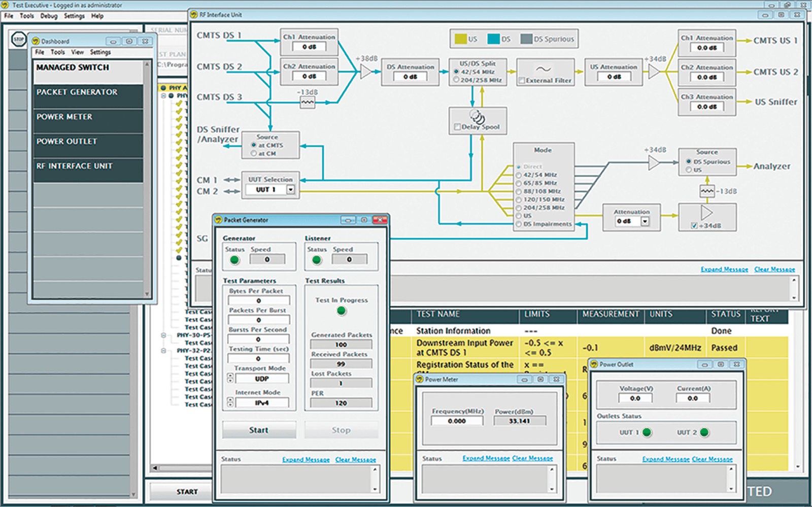Click the -13dB attenuator icon near CMTS DS 3

(308, 103)
